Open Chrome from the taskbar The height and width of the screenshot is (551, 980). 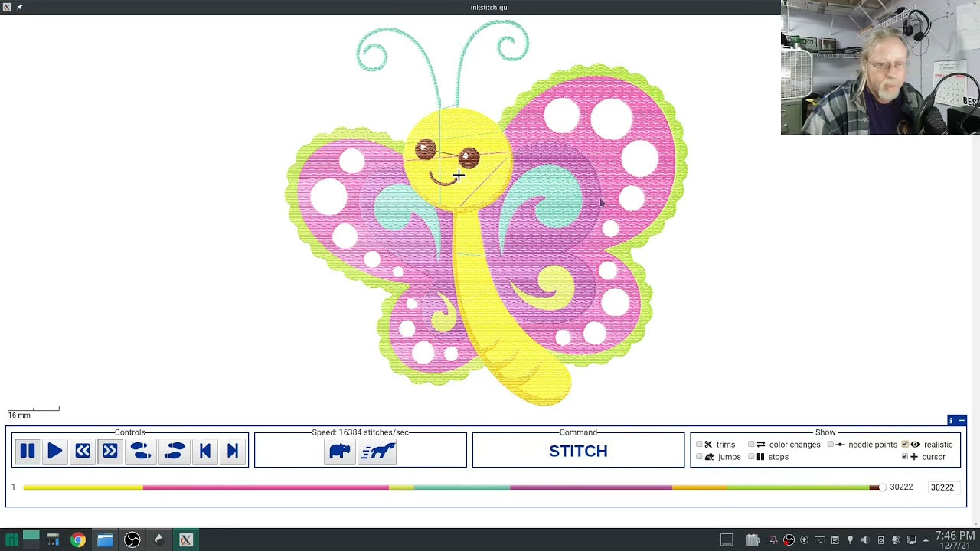pyautogui.click(x=79, y=540)
